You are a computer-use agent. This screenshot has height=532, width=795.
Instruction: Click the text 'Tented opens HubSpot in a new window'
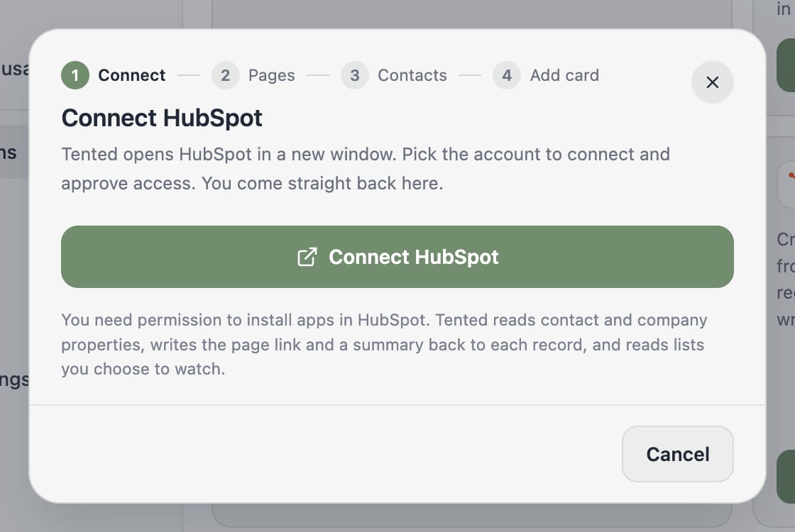point(229,154)
